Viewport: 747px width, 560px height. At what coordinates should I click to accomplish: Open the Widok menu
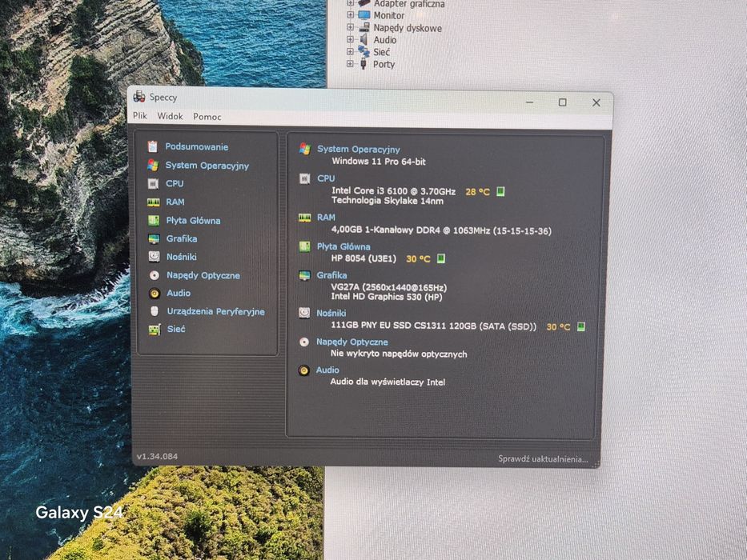[x=170, y=116]
